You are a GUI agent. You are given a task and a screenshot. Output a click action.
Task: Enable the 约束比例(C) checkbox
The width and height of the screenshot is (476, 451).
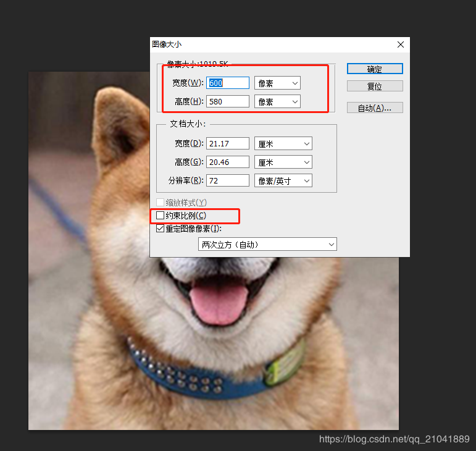[x=160, y=216]
